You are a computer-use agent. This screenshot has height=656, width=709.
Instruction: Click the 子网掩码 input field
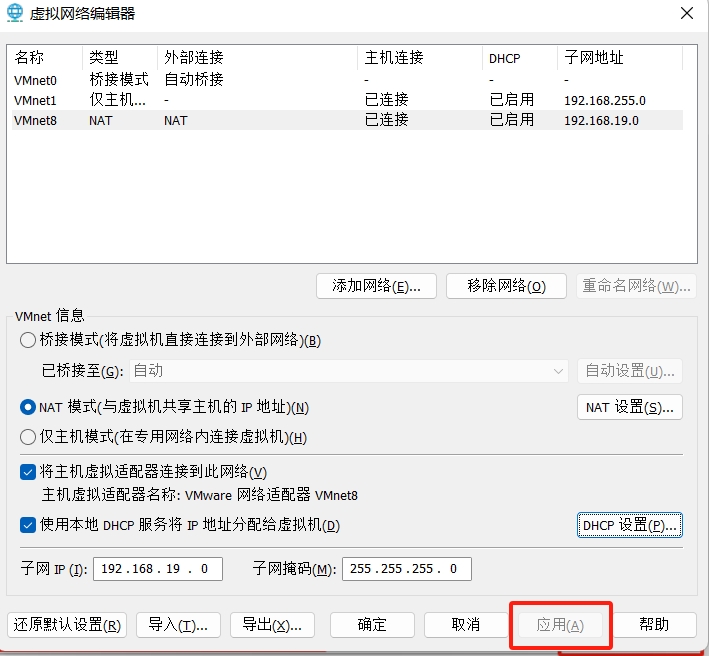407,569
